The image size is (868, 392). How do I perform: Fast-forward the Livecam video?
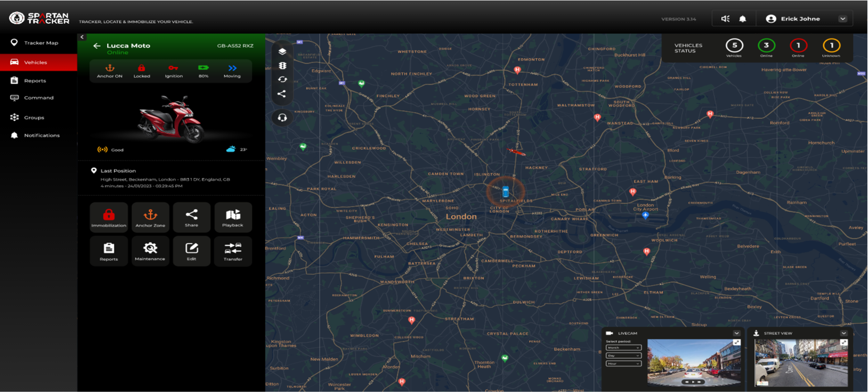click(699, 382)
